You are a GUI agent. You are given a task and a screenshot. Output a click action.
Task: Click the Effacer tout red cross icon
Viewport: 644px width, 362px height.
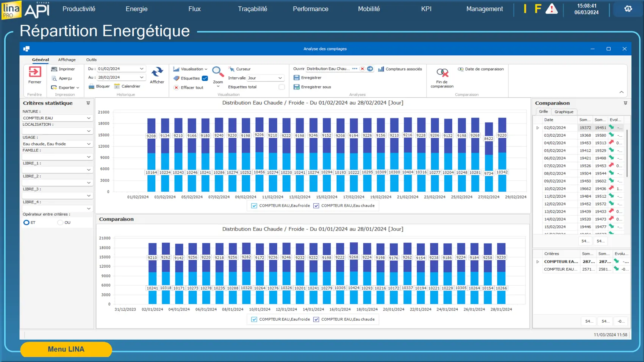point(176,87)
